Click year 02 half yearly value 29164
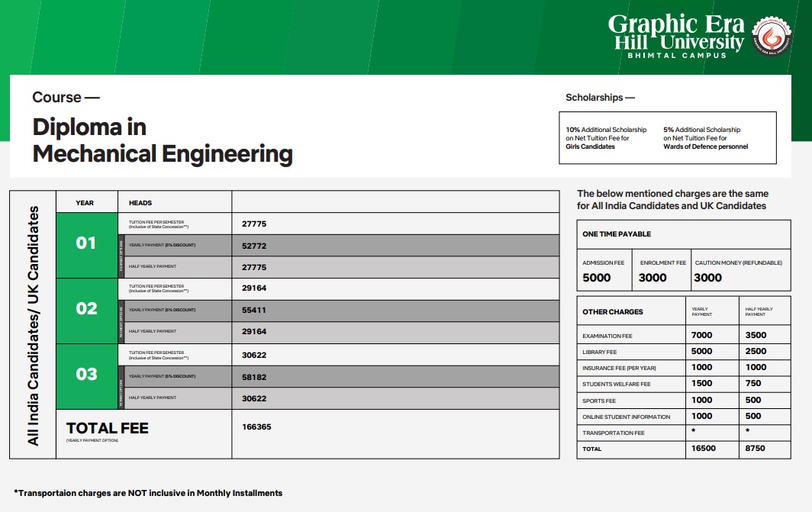The image size is (812, 512). [x=254, y=331]
